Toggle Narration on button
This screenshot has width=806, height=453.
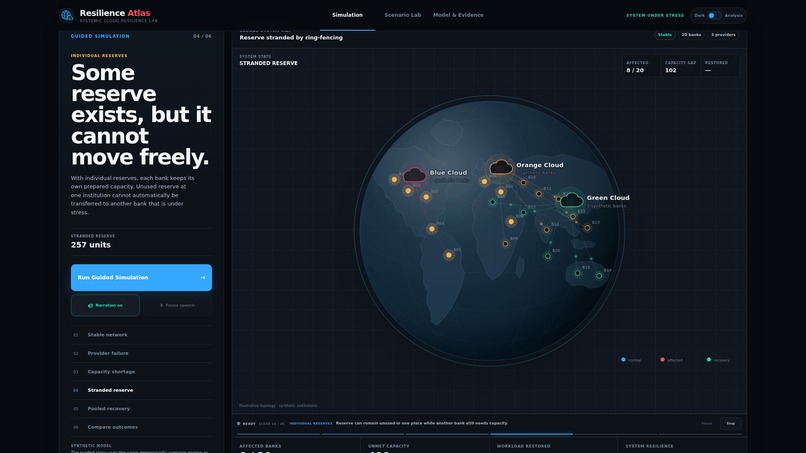(x=105, y=305)
